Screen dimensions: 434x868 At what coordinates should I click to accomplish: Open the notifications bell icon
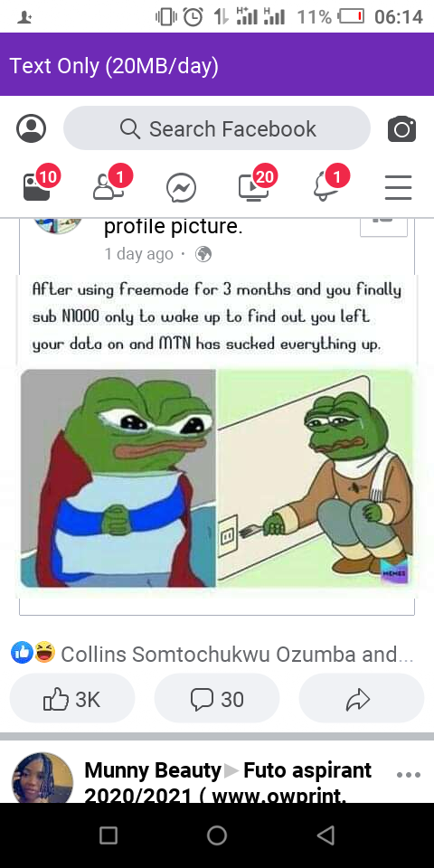click(x=326, y=186)
